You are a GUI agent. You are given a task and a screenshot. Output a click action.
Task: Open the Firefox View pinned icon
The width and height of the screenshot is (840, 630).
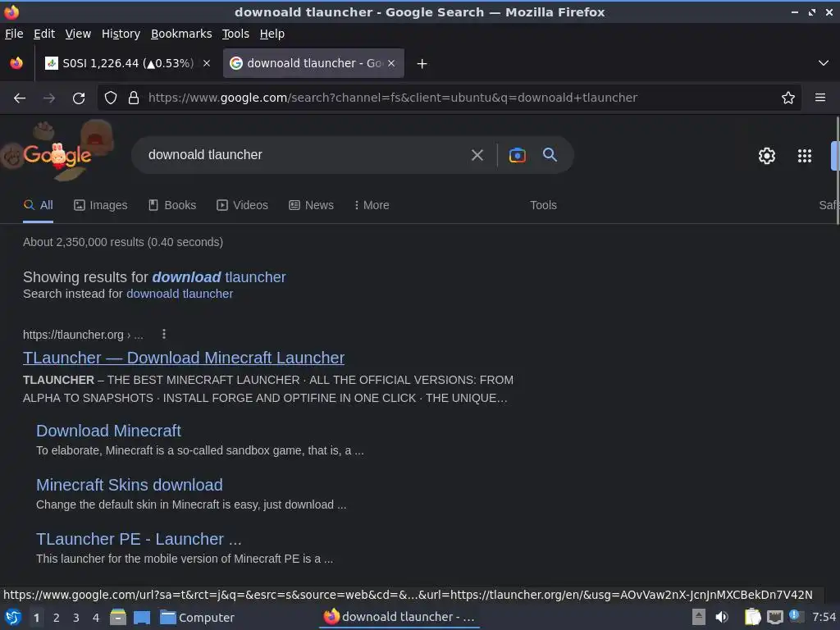tap(16, 63)
